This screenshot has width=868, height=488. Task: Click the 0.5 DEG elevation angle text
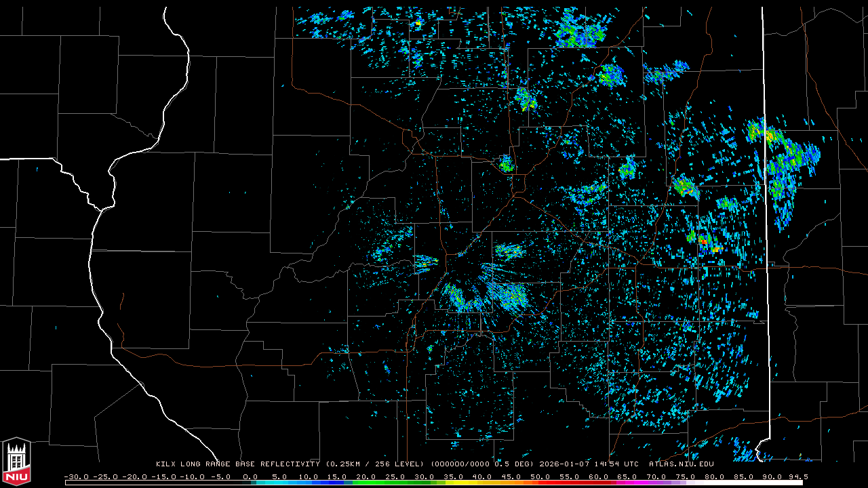514,464
